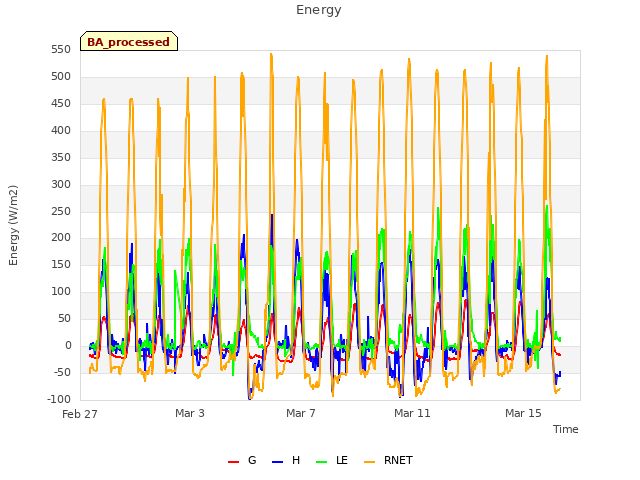Image resolution: width=640 pixels, height=480 pixels.
Task: Click the 150 y-axis tick label
Action: point(61,264)
